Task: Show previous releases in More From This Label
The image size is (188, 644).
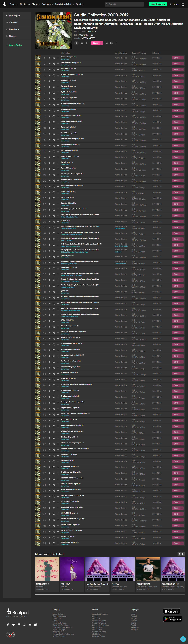Action: click(x=179, y=554)
